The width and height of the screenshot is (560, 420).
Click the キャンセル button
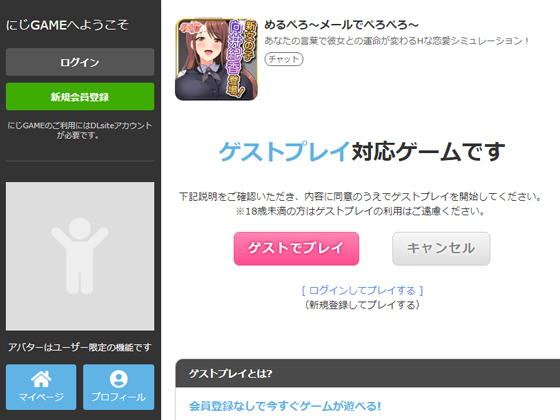(x=441, y=249)
